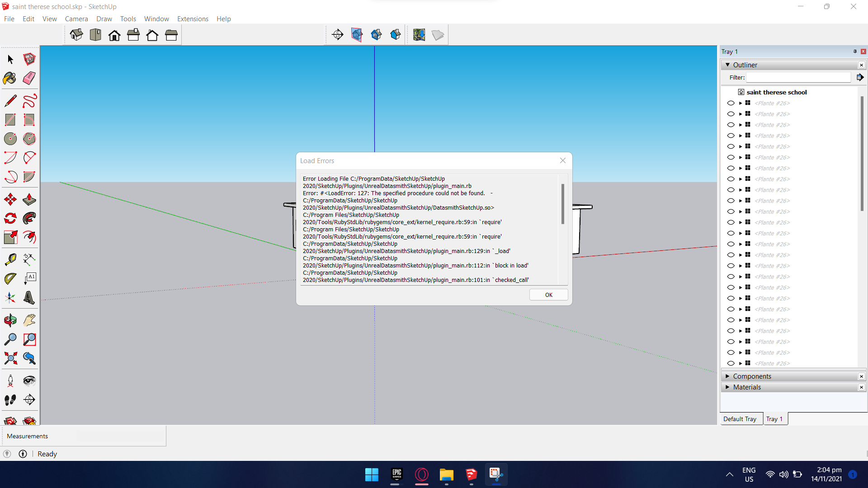868x488 pixels.
Task: Click OK in Load Errors dialog
Action: click(548, 295)
